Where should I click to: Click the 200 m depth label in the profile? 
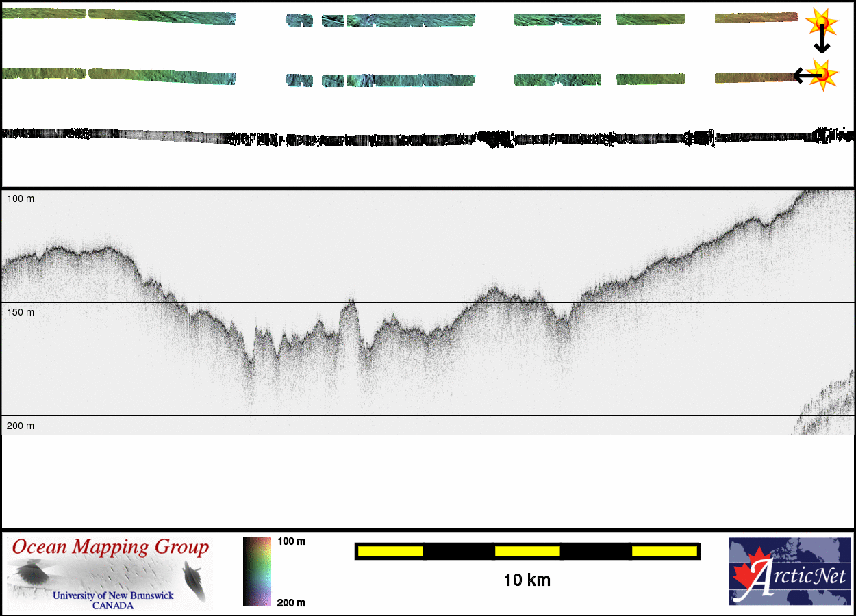click(x=20, y=426)
